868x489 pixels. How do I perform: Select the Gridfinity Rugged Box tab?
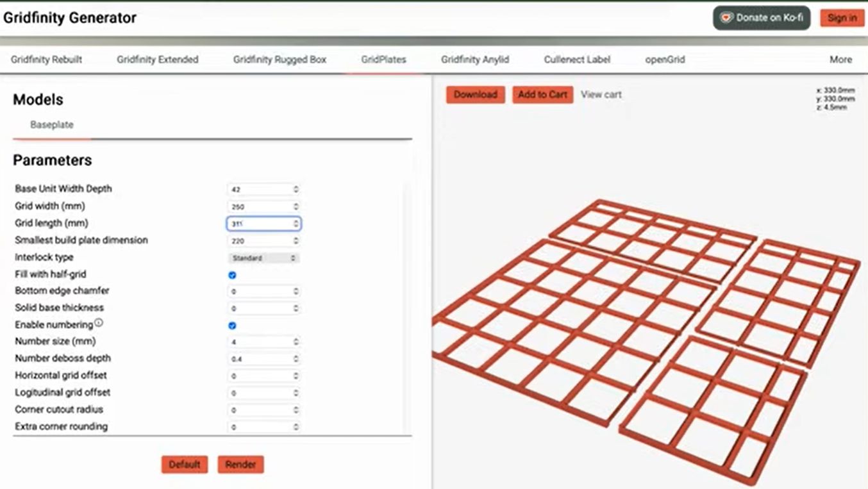280,60
